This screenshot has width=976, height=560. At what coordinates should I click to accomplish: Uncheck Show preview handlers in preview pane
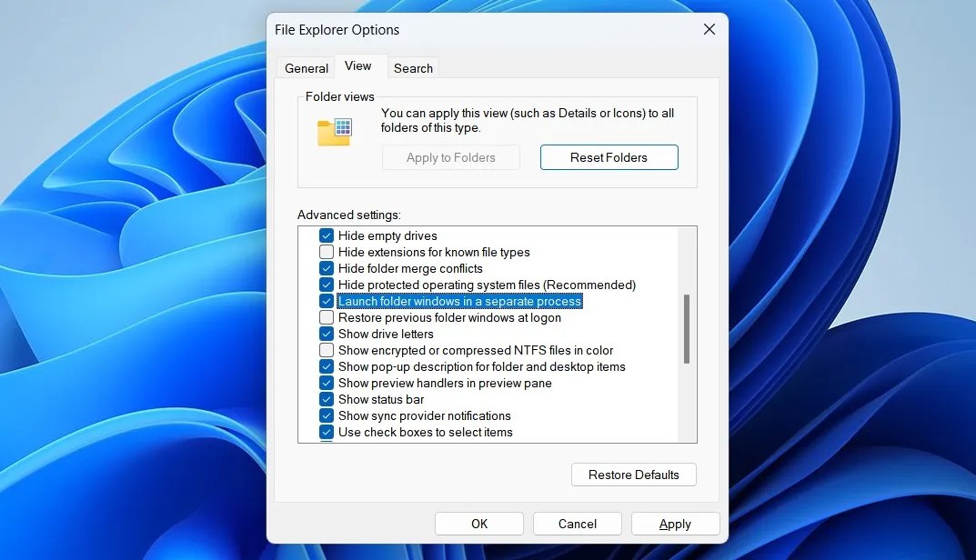point(327,383)
